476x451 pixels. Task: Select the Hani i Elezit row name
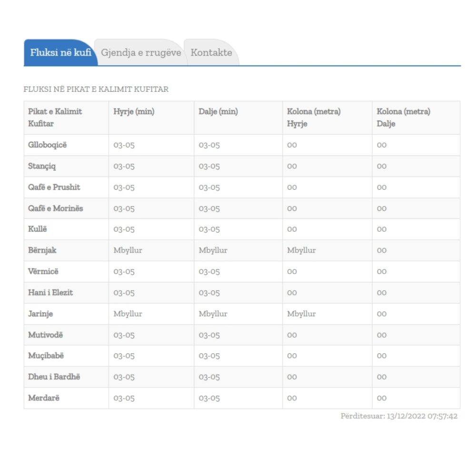(x=50, y=293)
